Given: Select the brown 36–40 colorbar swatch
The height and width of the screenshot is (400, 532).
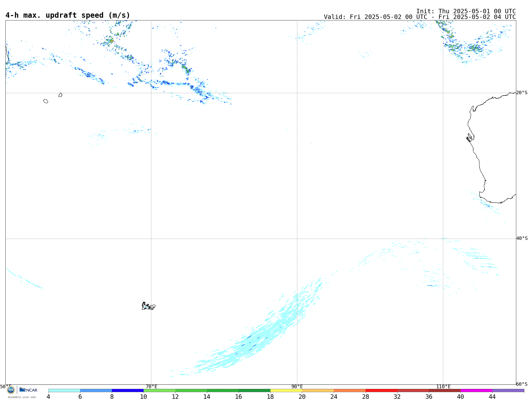Looking at the screenshot, I should click(x=445, y=390).
